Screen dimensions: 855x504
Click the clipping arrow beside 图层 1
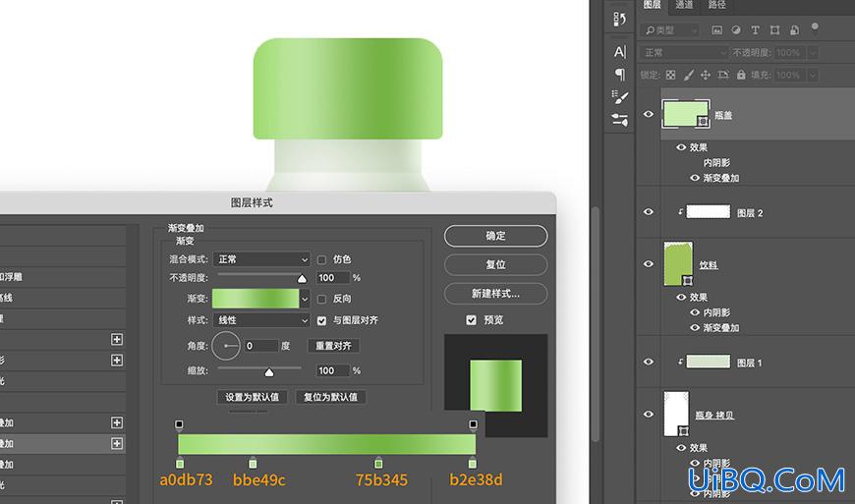pyautogui.click(x=680, y=362)
